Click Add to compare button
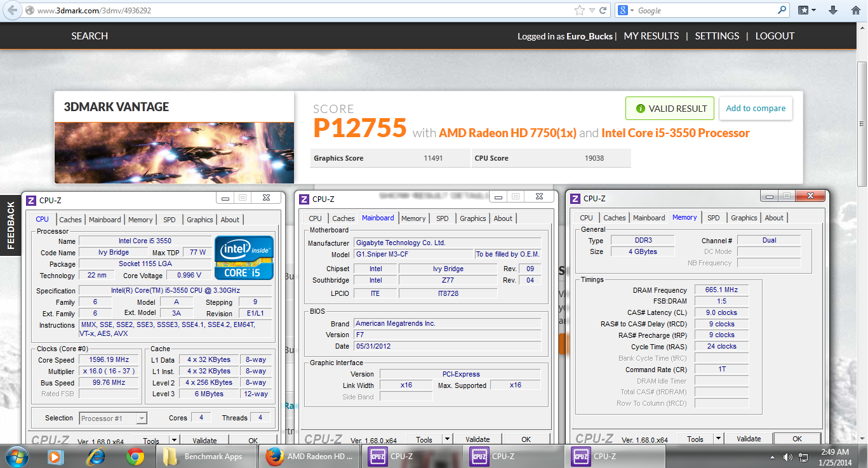 point(756,109)
